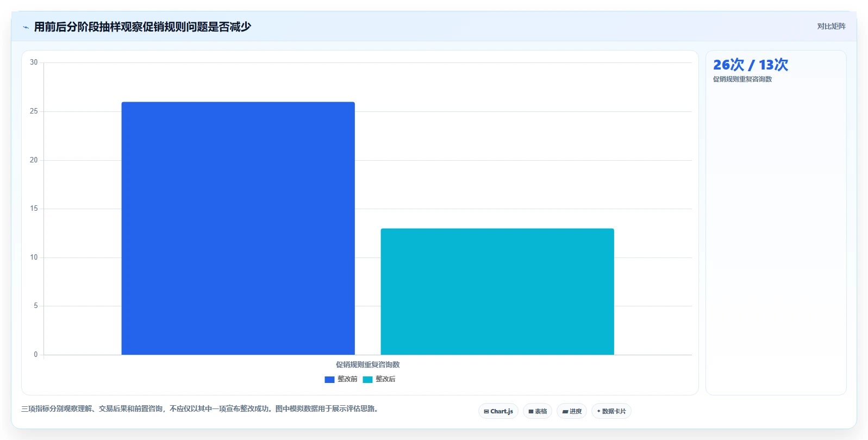The image size is (868, 440).
Task: Click the 整改前 legend label
Action: (x=347, y=379)
